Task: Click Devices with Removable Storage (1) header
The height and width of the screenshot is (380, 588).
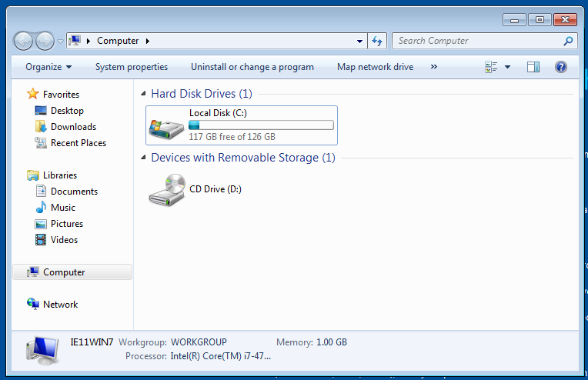Action: click(x=243, y=158)
